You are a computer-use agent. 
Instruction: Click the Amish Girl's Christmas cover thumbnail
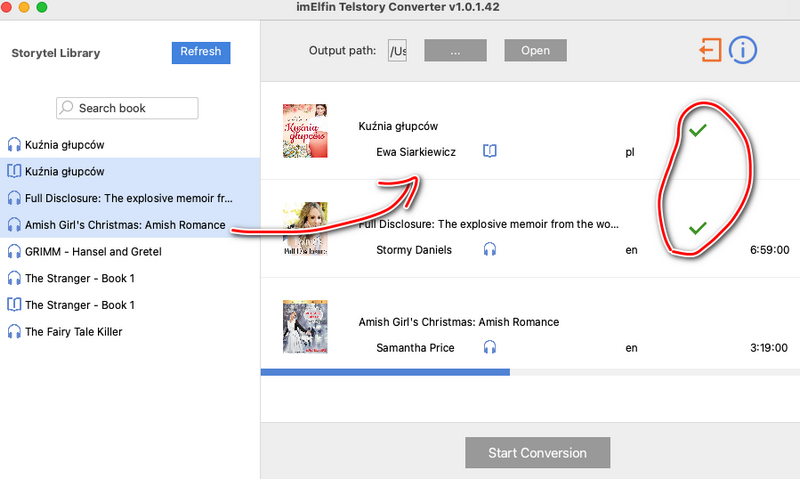point(305,326)
